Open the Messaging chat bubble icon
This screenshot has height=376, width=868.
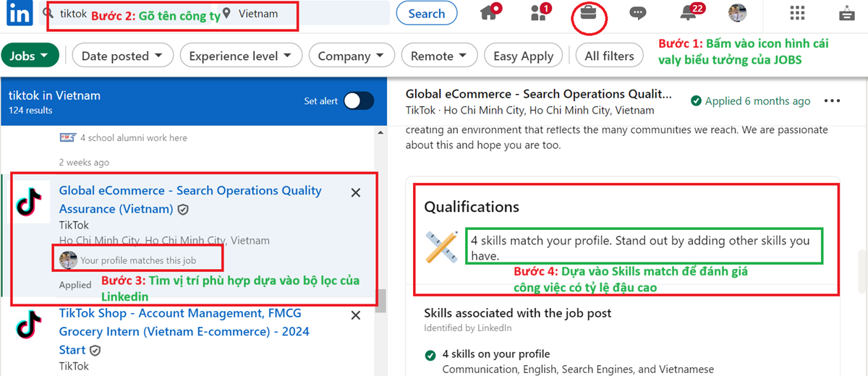[637, 13]
